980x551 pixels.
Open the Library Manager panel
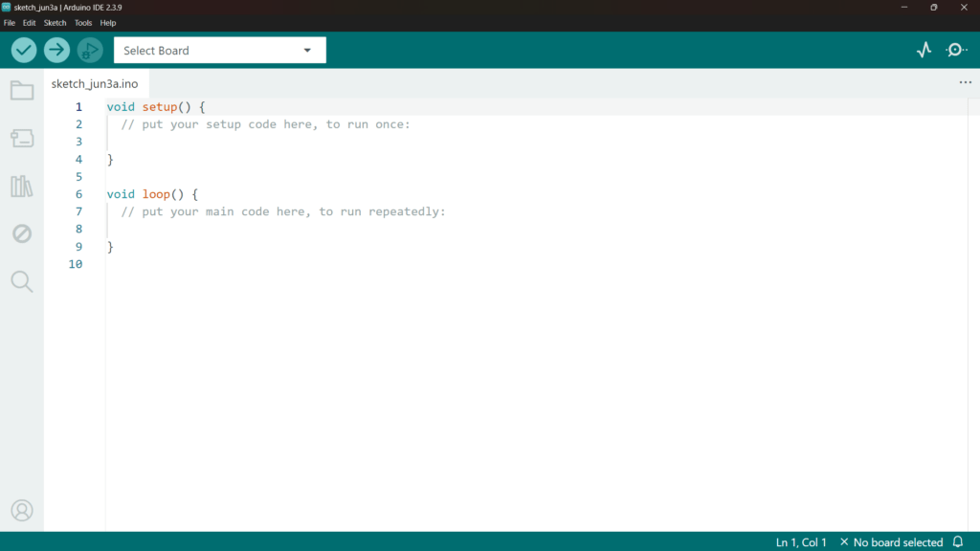click(22, 187)
